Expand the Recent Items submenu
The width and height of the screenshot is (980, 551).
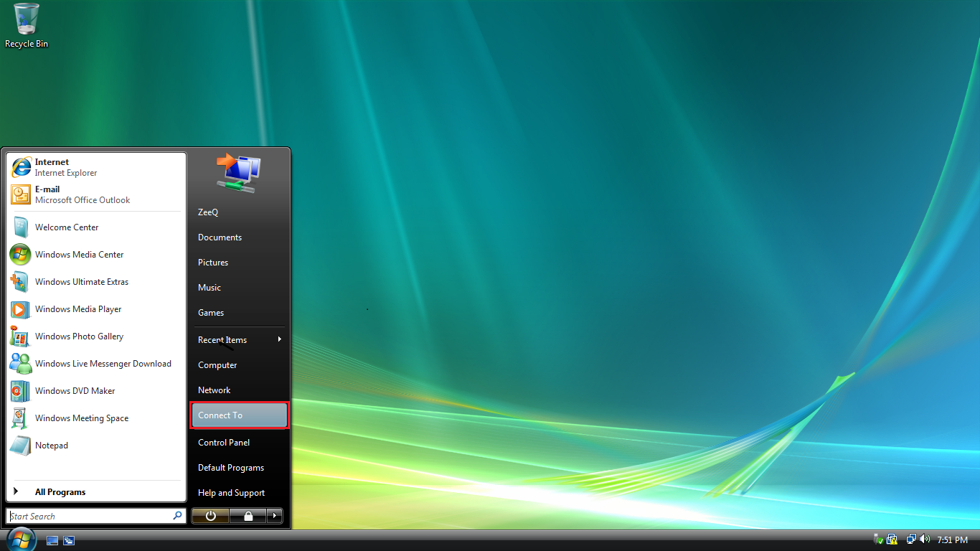240,340
